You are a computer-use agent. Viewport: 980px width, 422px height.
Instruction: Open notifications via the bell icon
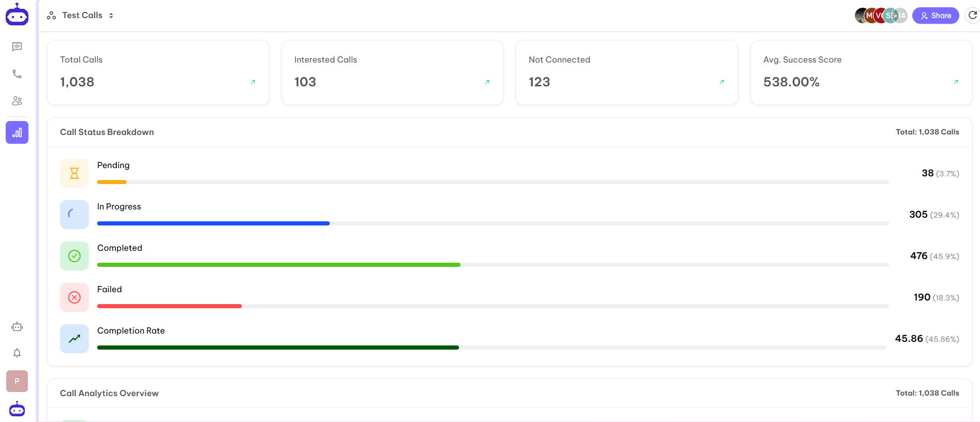click(x=17, y=353)
